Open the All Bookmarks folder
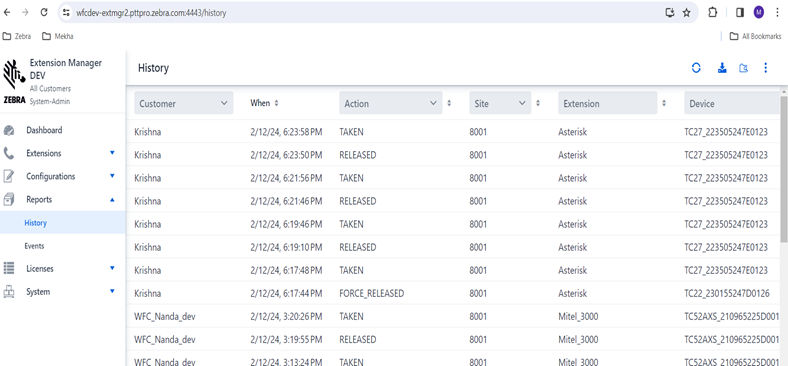788x366 pixels. pyautogui.click(x=755, y=36)
